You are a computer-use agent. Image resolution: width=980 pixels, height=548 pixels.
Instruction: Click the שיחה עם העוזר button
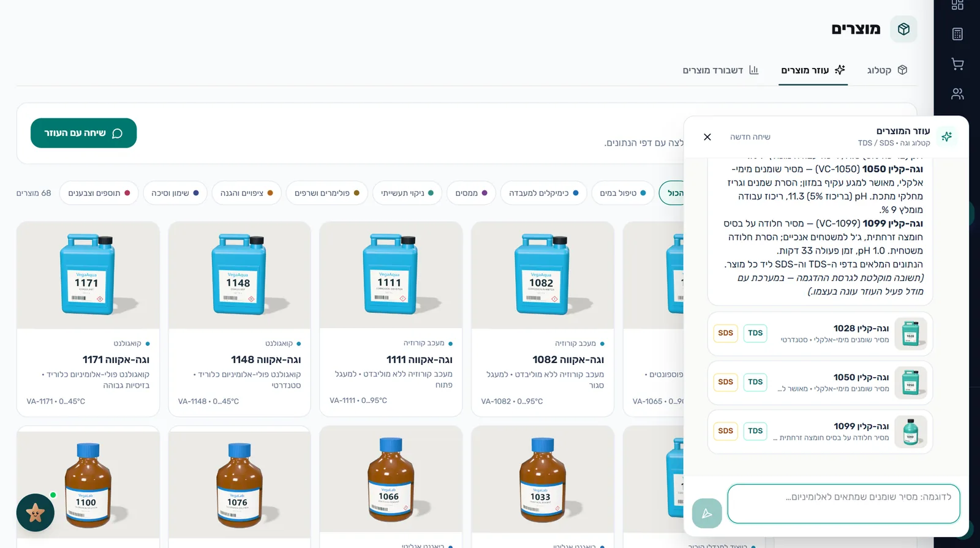tap(83, 133)
